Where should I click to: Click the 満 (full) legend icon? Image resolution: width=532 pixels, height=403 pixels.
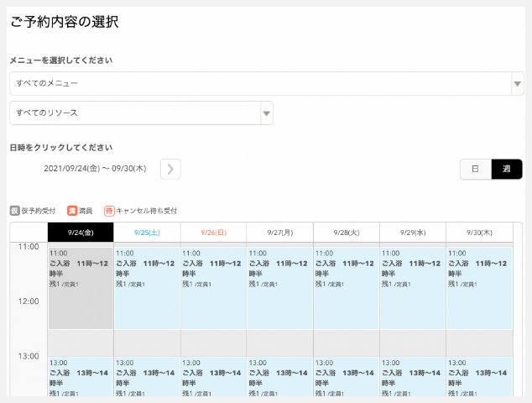(72, 211)
